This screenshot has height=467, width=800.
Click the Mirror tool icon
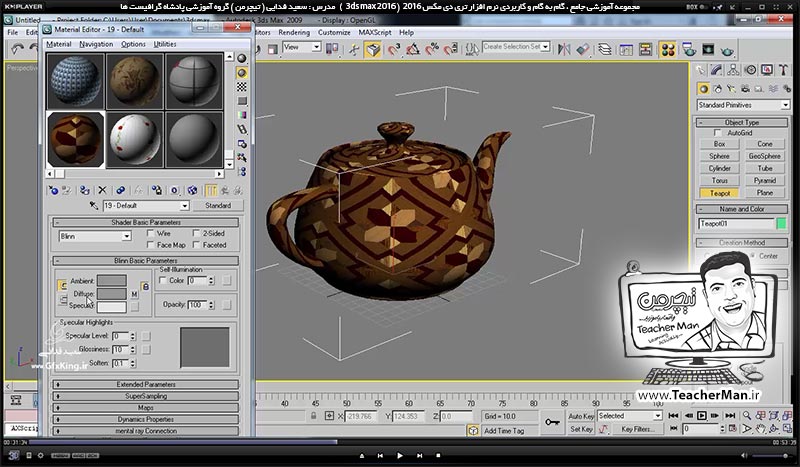[x=564, y=50]
